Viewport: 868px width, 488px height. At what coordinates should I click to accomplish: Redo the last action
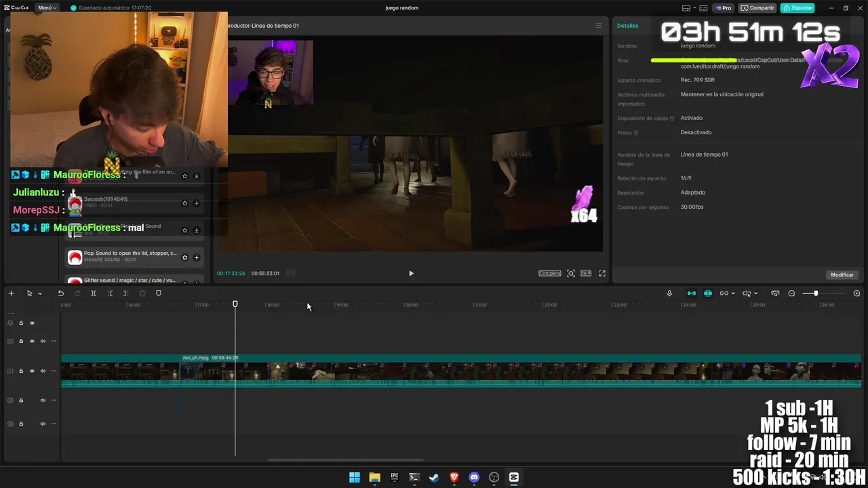[x=77, y=293]
